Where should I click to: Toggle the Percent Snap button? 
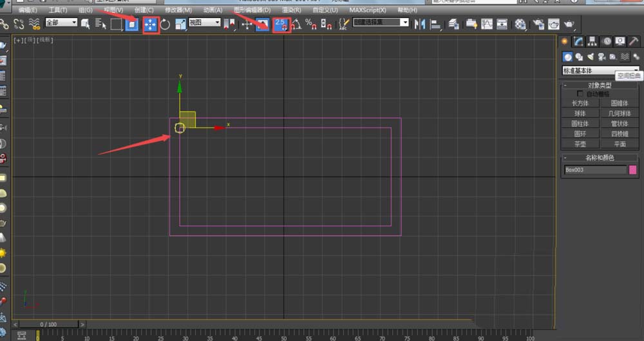pos(311,24)
